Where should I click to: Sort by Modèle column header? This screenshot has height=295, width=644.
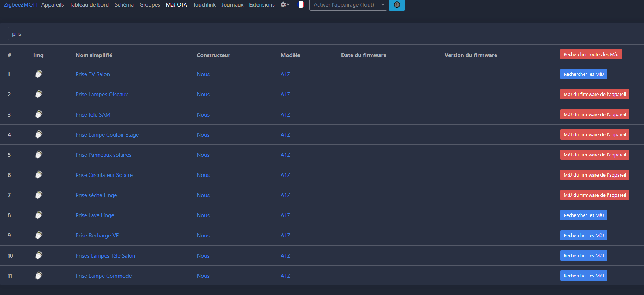click(290, 55)
